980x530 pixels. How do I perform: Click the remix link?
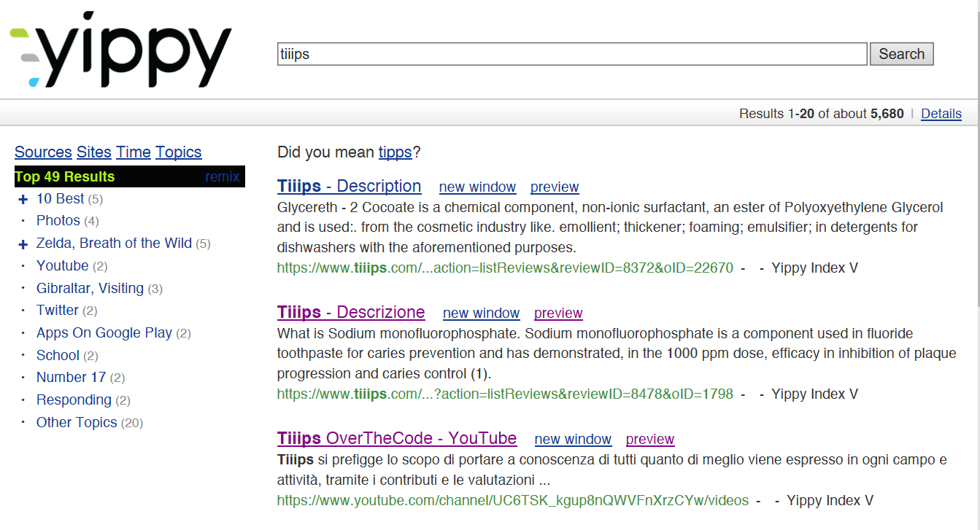coord(222,176)
